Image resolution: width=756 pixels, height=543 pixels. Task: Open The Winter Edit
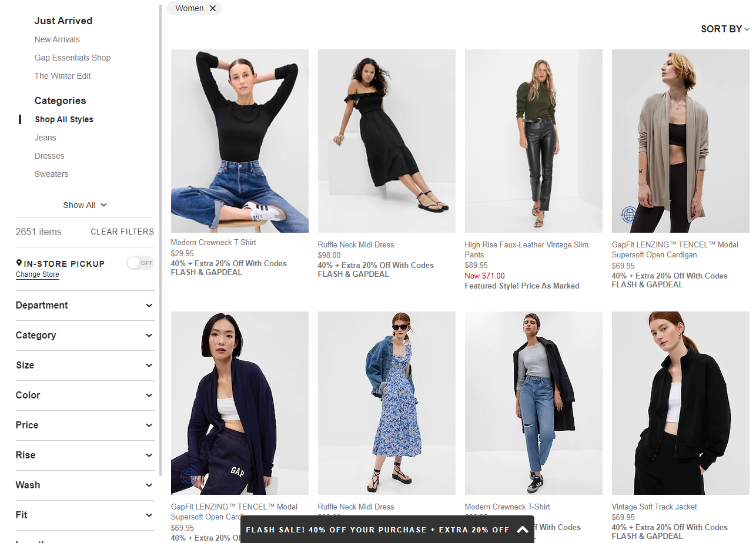tap(62, 76)
